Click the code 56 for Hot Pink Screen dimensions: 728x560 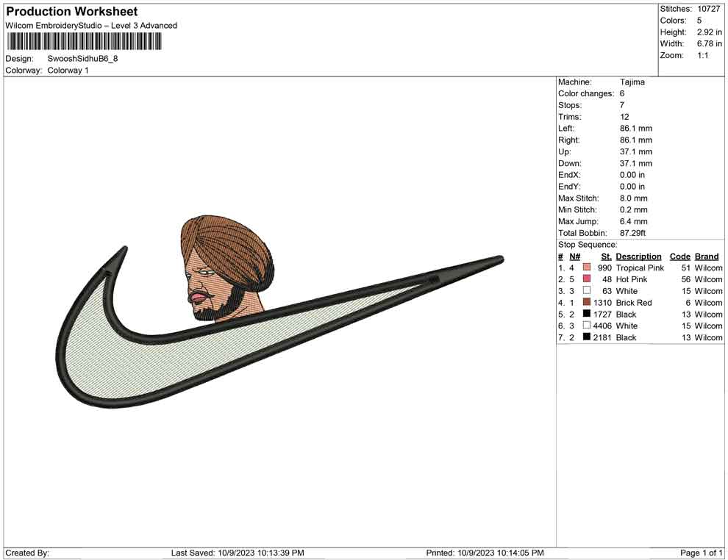click(x=686, y=279)
